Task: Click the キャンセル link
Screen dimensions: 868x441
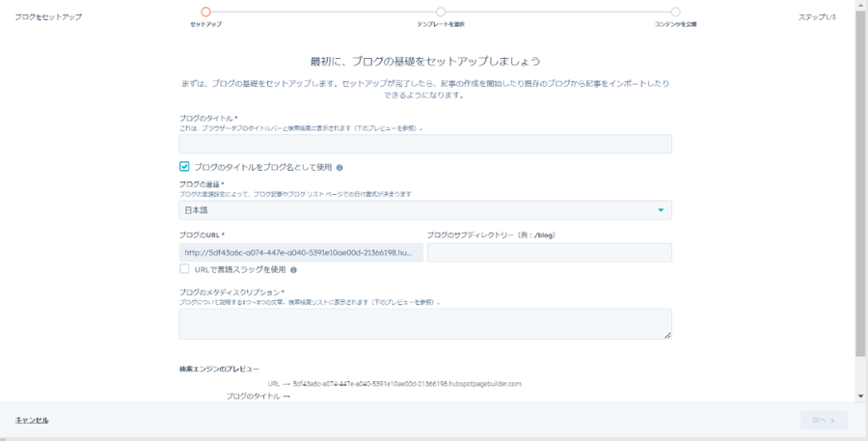Action: [32, 420]
